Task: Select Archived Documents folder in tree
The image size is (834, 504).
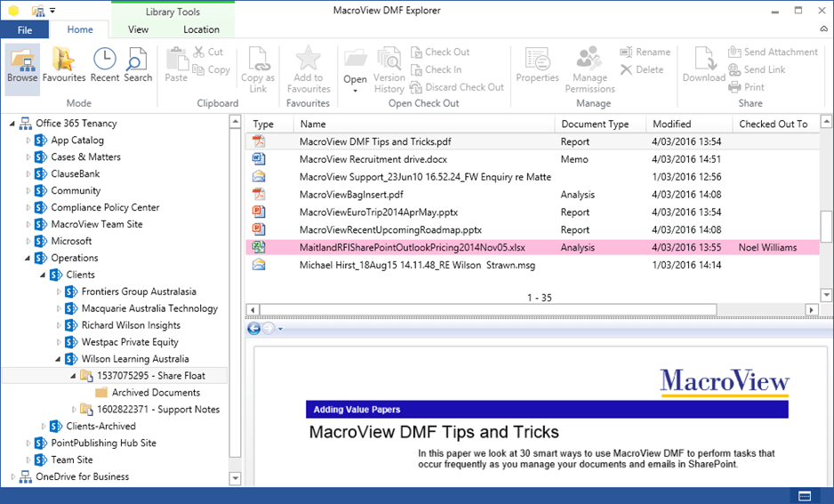Action: pyautogui.click(x=156, y=393)
